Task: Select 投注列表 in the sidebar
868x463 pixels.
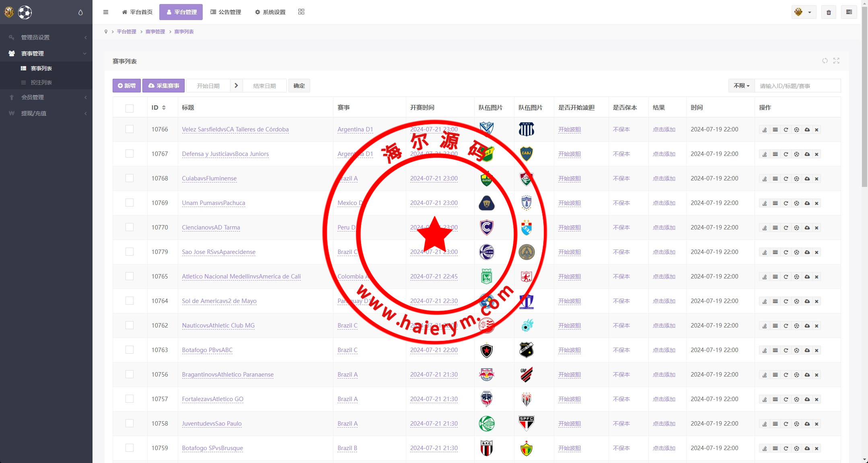Action: (41, 82)
